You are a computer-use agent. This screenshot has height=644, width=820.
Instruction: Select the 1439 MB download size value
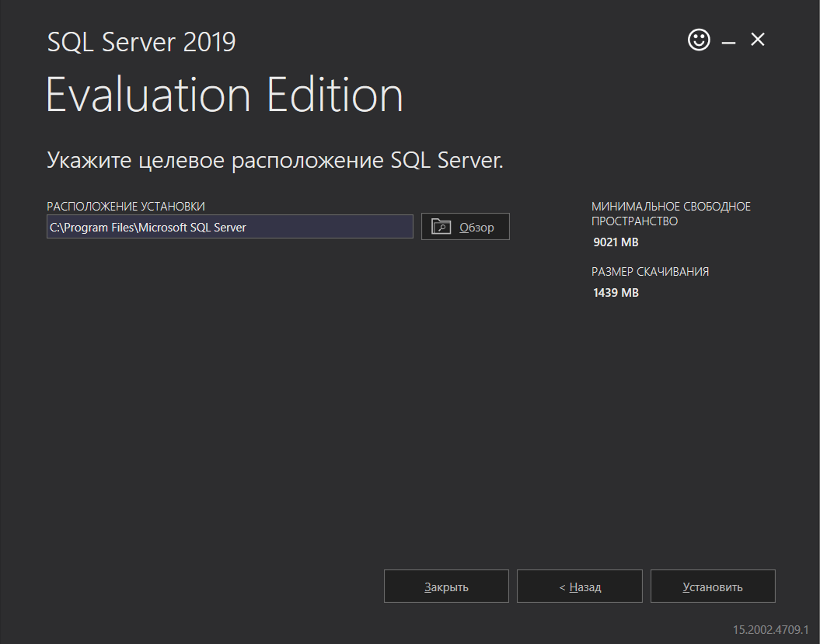point(615,293)
